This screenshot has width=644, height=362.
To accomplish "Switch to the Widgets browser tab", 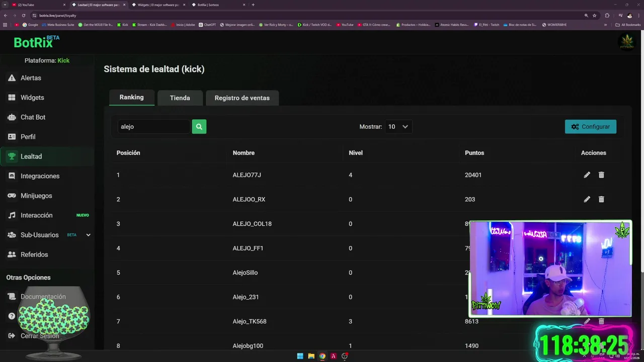I will coord(157,5).
